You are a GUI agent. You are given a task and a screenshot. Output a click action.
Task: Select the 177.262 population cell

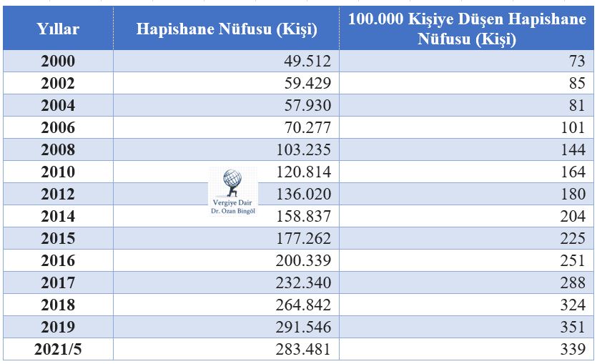coord(303,239)
